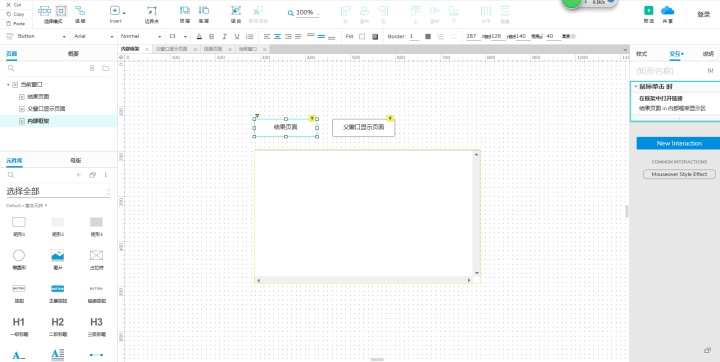The height and width of the screenshot is (362, 720).
Task: Click the add page icon
Action: (92, 68)
